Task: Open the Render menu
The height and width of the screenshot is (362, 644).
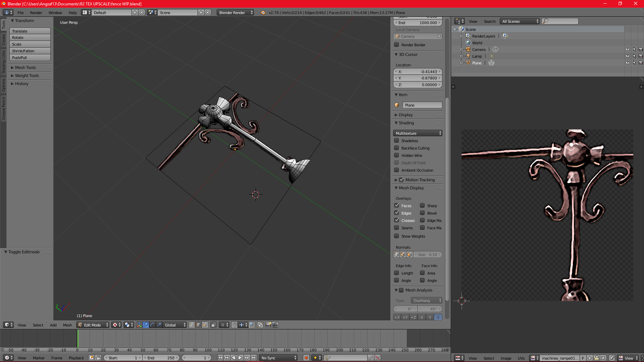Action: [36, 12]
